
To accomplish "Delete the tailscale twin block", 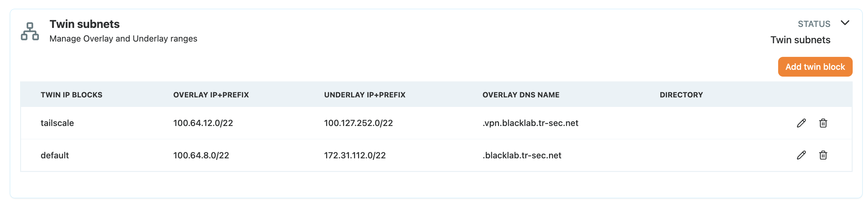I will tap(823, 123).
